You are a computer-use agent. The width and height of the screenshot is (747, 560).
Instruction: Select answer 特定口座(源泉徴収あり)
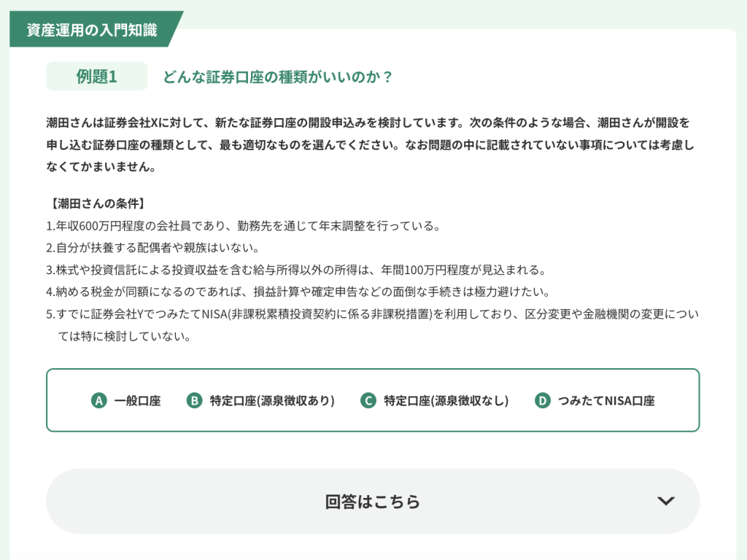269,400
